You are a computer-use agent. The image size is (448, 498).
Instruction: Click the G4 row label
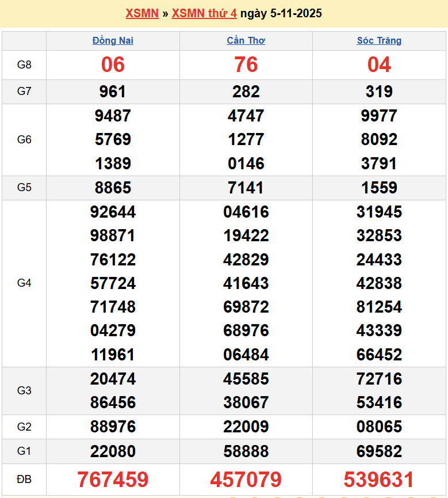(24, 283)
